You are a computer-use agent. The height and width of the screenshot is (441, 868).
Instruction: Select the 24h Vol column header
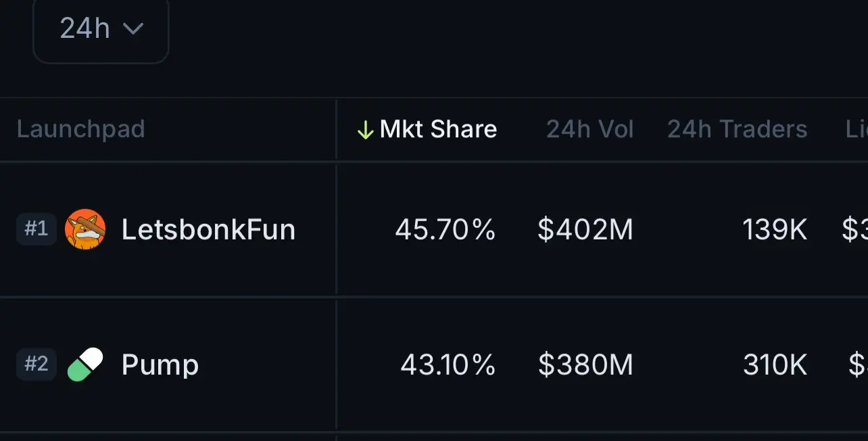point(589,129)
